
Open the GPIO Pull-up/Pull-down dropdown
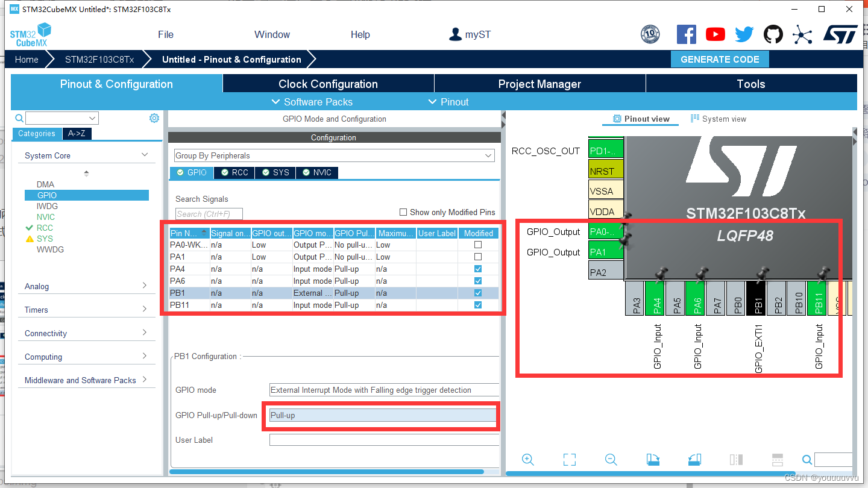click(x=383, y=415)
